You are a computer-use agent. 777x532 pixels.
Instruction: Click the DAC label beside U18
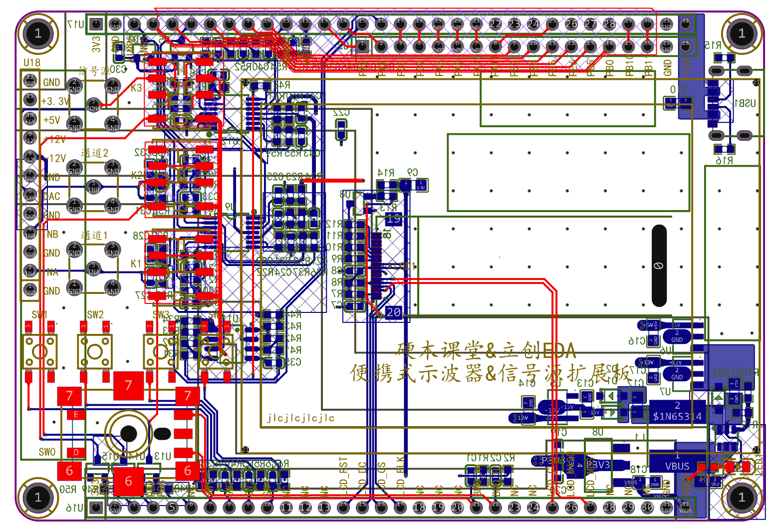coord(51,196)
